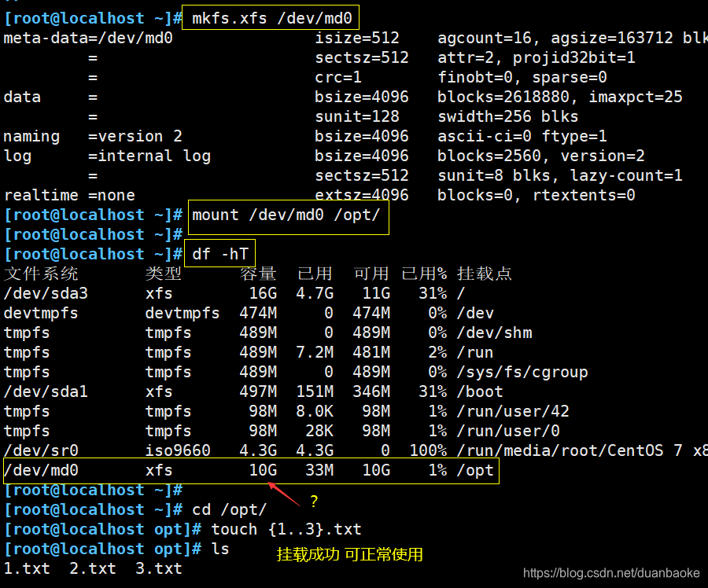Click the 'extsz=4096' value
The width and height of the screenshot is (708, 588).
tap(362, 195)
